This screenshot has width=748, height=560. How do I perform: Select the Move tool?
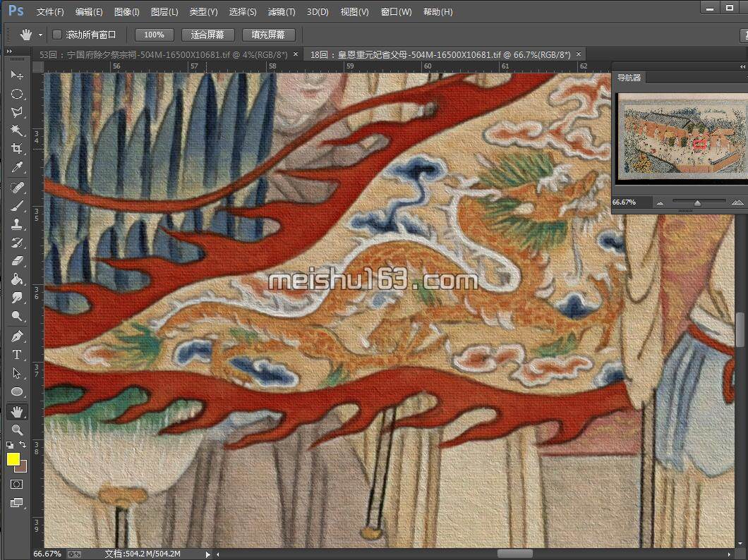pyautogui.click(x=17, y=75)
